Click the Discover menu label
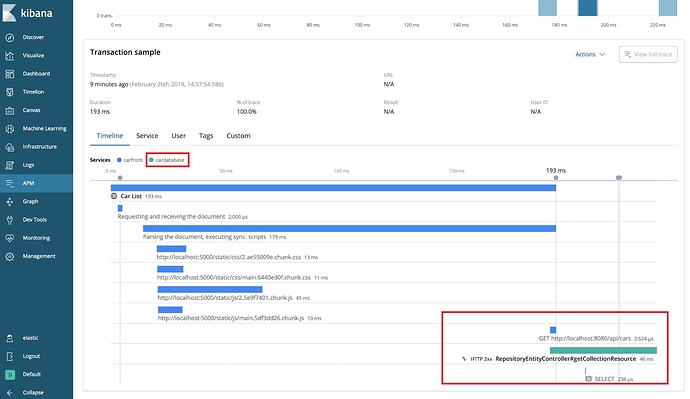The height and width of the screenshot is (399, 690). click(x=33, y=37)
